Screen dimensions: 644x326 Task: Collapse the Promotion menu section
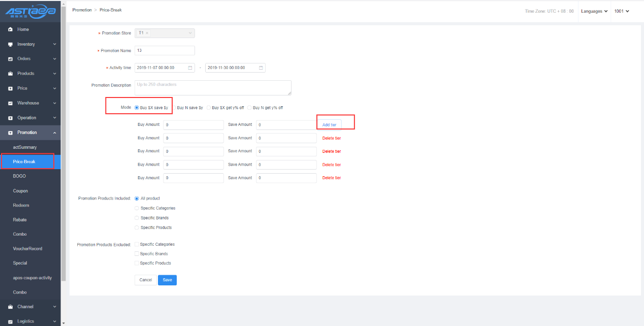pyautogui.click(x=54, y=133)
